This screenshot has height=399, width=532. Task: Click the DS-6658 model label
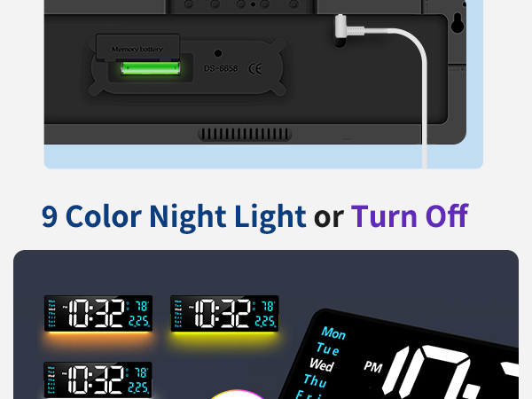[221, 68]
